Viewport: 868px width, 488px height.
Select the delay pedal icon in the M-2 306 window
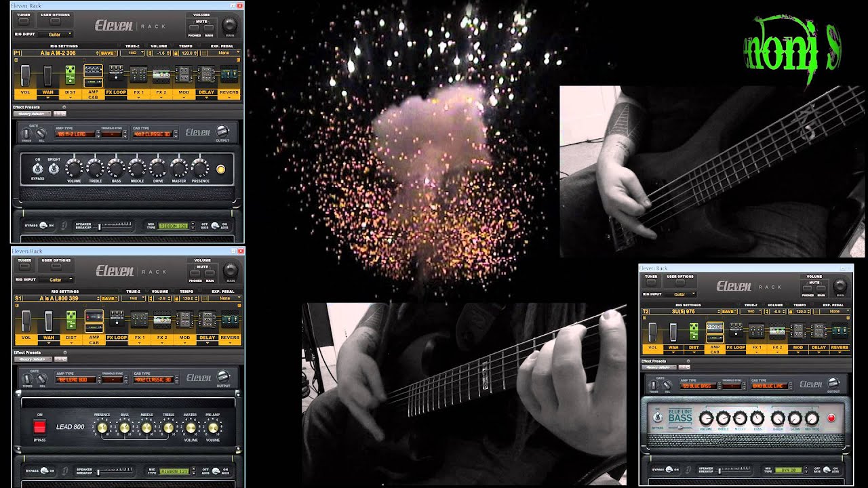click(206, 75)
